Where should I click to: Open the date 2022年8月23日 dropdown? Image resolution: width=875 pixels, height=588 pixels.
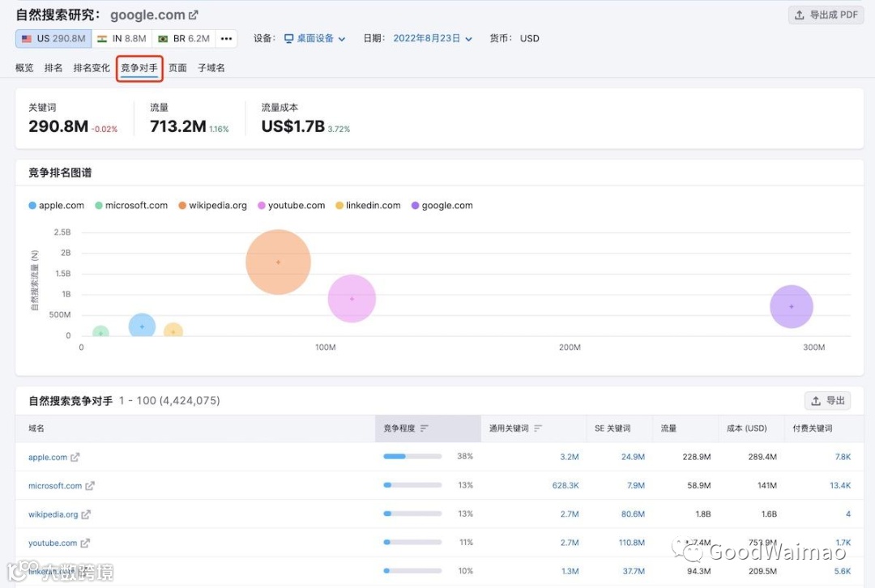pos(433,39)
